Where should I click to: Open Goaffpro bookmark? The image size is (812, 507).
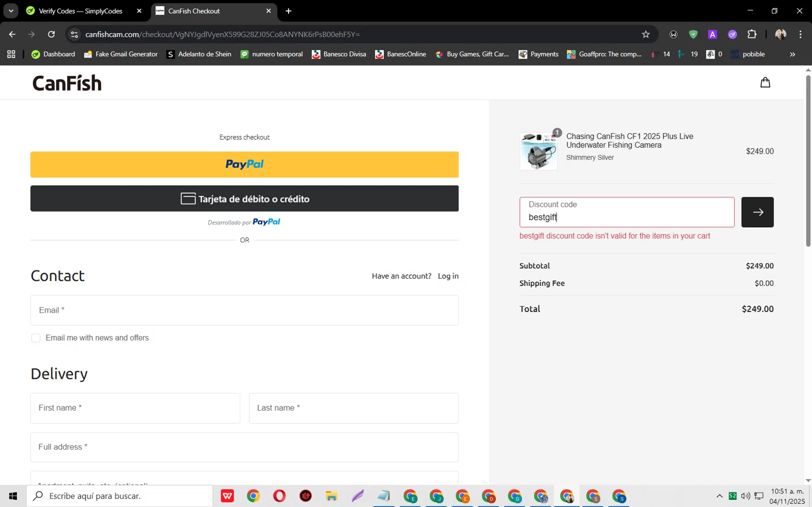604,54
